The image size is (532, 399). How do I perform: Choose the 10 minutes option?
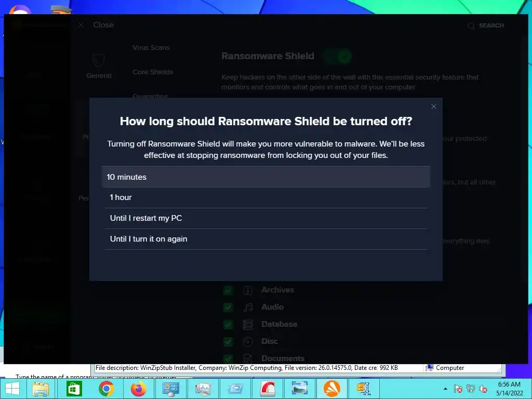point(265,177)
